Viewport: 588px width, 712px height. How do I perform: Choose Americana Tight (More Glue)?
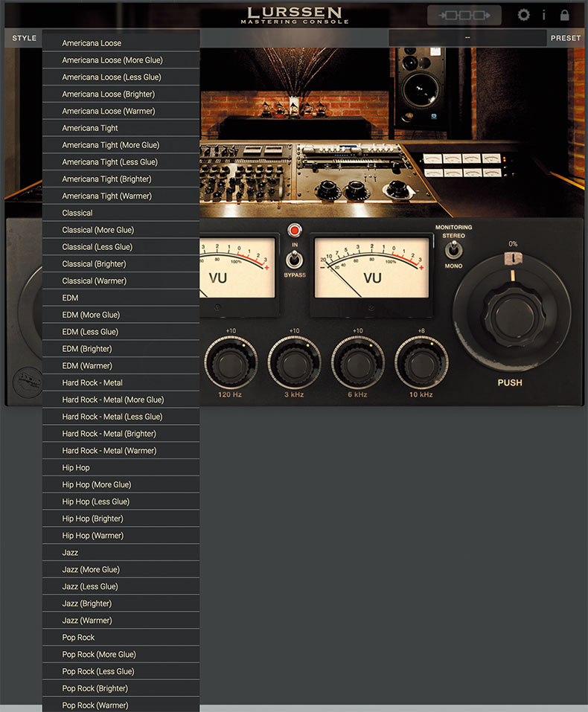coord(121,145)
